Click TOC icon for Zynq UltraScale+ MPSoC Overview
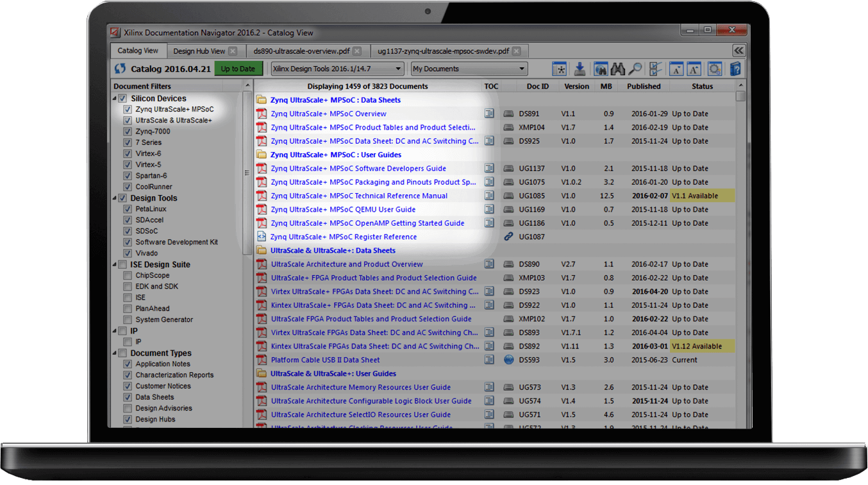 tap(490, 114)
